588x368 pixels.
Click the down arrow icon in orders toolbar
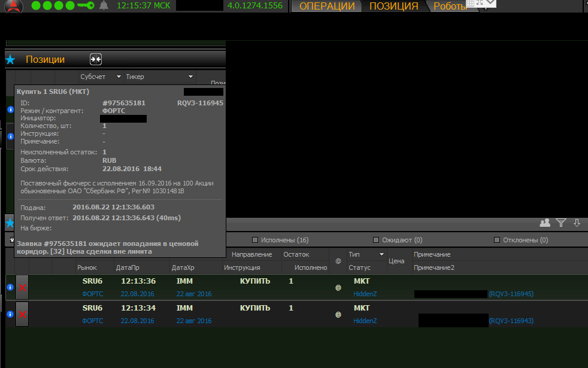pos(577,223)
